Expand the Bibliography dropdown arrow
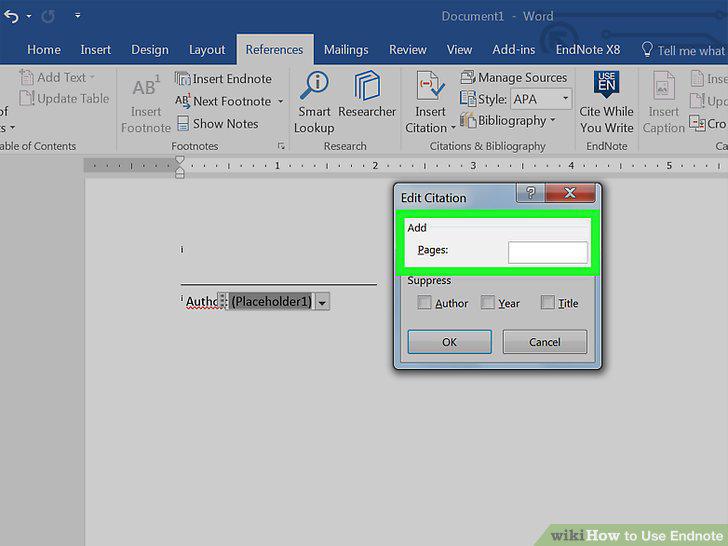 click(x=552, y=120)
